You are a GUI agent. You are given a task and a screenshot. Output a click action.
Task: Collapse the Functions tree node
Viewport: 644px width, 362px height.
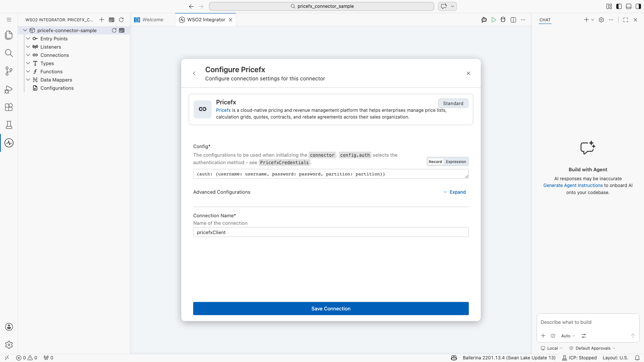(28, 71)
